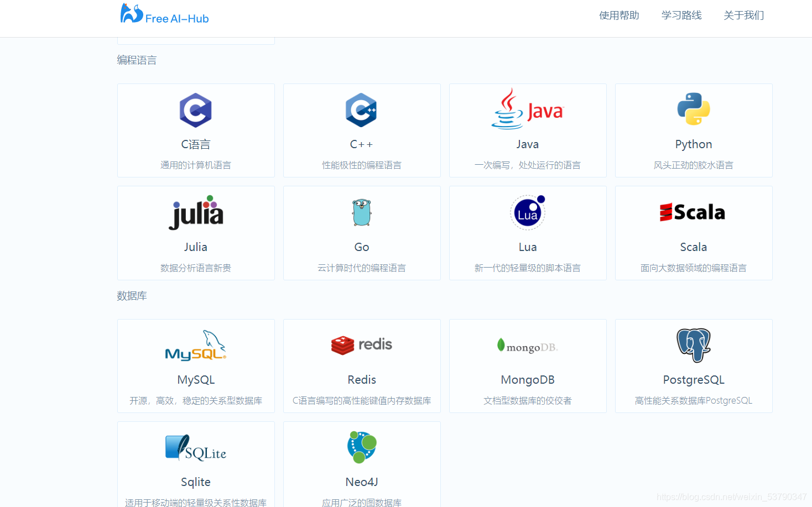Click the MongoDB leaf logo
Screen dimensions: 812x507
(527, 345)
